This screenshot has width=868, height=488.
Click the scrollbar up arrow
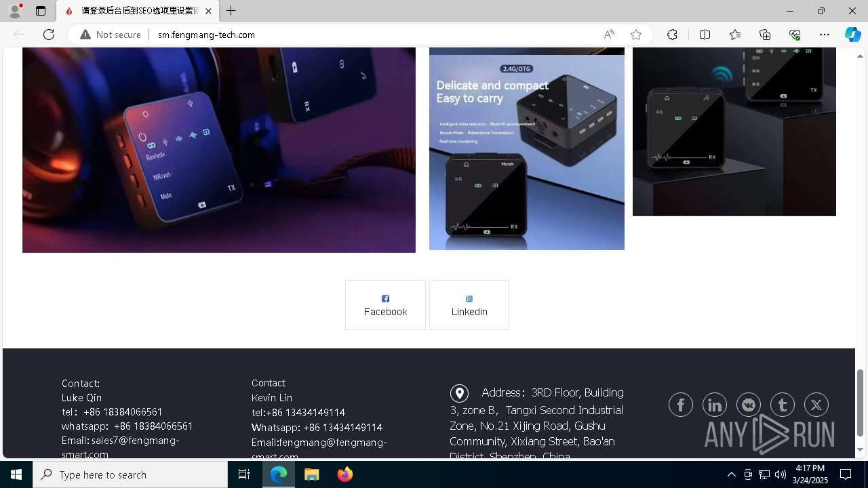tap(860, 55)
